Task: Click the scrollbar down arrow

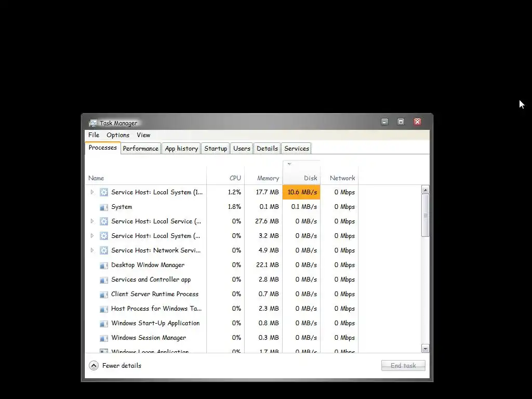Action: pos(425,349)
